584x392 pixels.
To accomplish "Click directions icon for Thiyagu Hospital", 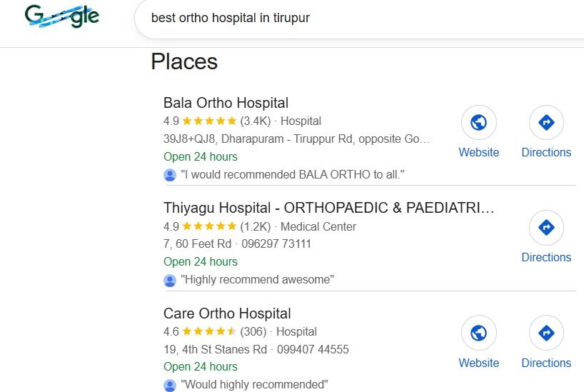I will point(546,228).
